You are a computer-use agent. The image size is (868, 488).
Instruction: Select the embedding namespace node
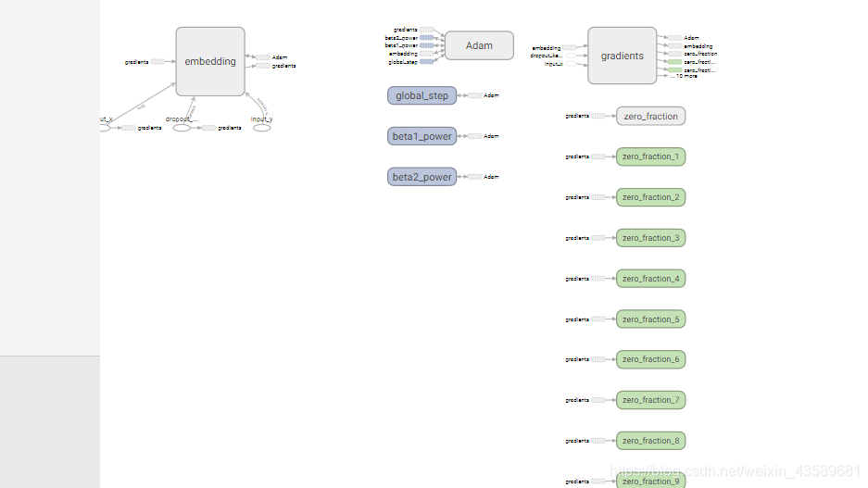(x=210, y=61)
